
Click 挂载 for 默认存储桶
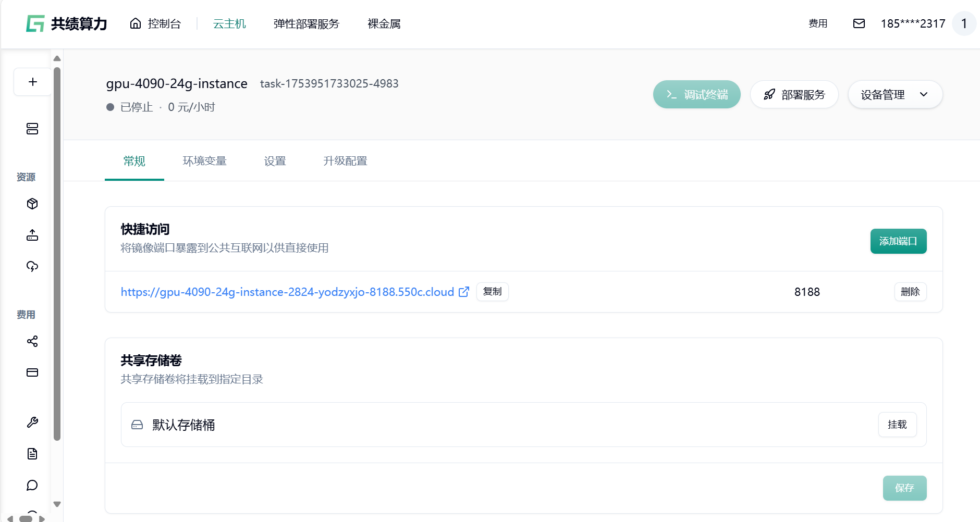[897, 425]
